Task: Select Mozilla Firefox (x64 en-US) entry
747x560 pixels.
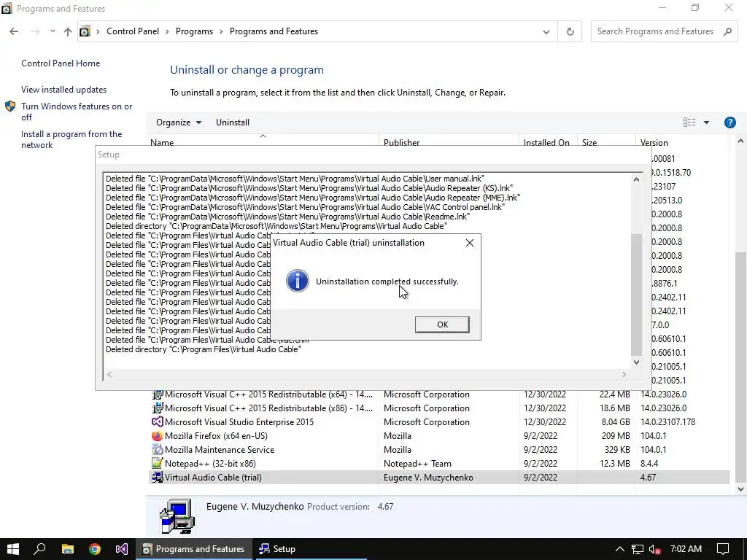Action: coord(438,436)
